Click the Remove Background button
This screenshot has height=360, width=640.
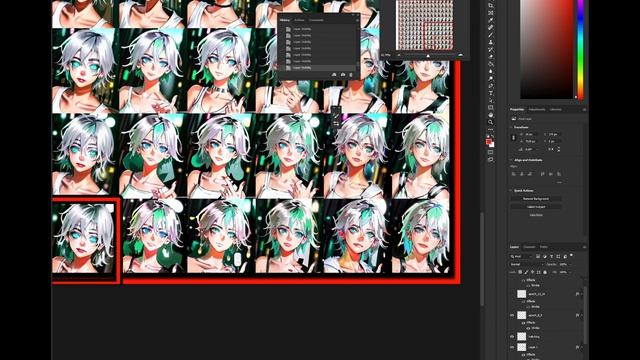click(536, 199)
